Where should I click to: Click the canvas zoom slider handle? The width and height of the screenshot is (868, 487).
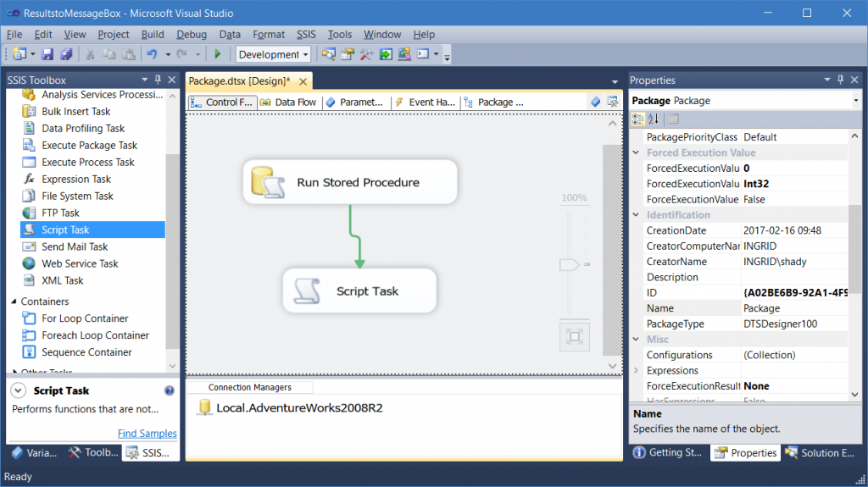[x=569, y=264]
